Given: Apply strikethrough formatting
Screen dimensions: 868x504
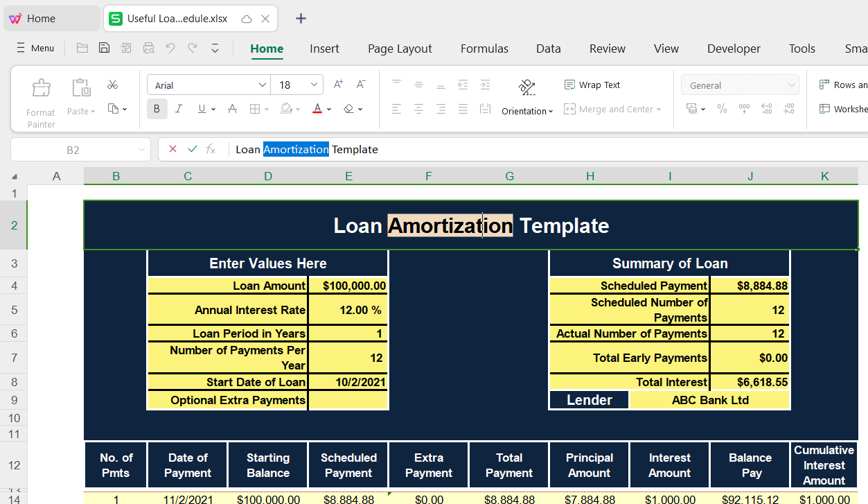Looking at the screenshot, I should point(233,109).
